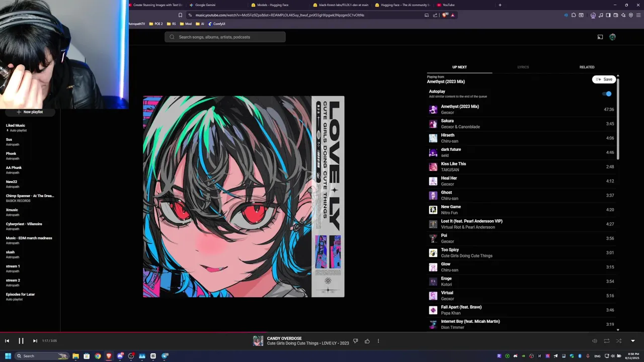
Task: Toggle the Autoplay switch off
Action: [x=608, y=94]
